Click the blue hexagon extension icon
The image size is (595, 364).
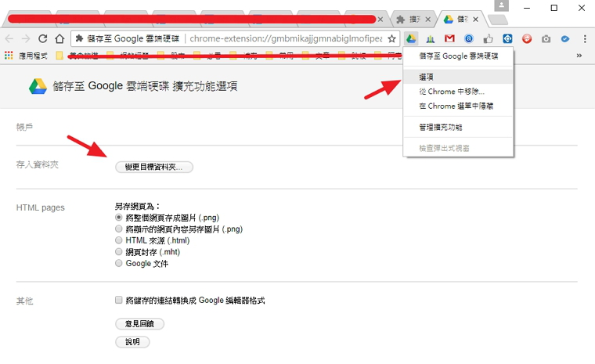(507, 38)
